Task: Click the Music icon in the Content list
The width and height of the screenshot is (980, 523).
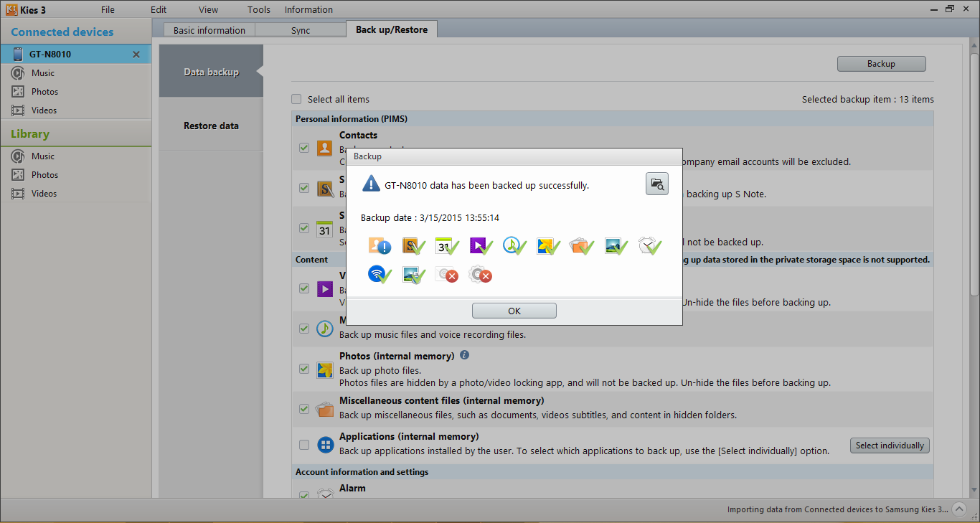Action: coord(325,329)
